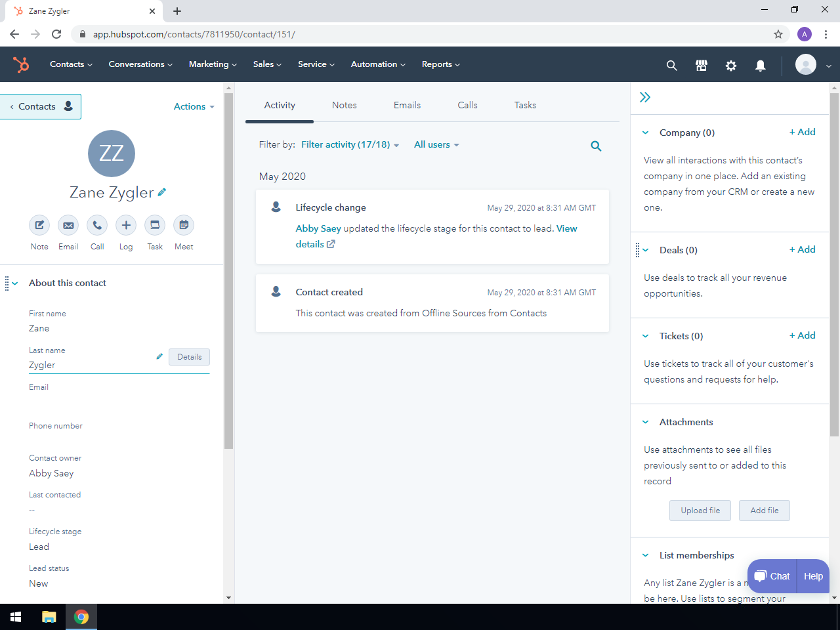Open File Explorer from the taskbar
This screenshot has height=630, width=840.
tap(49, 617)
